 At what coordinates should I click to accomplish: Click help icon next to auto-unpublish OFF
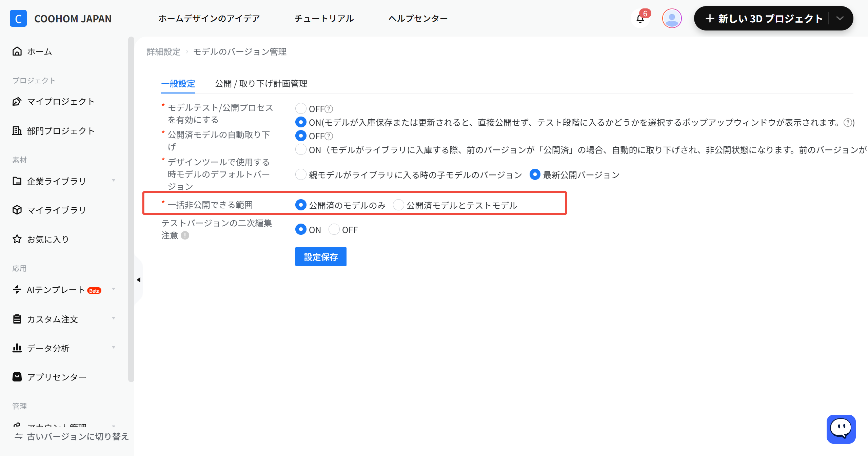coord(329,136)
